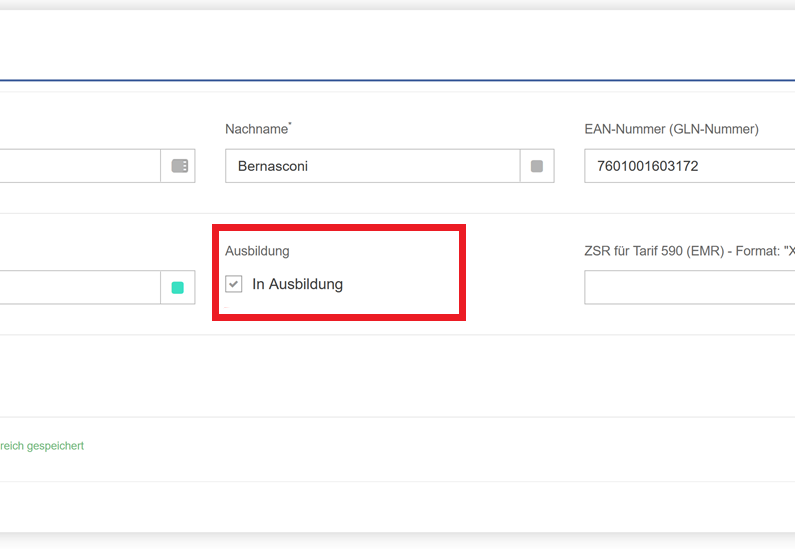Click the red highlight border around Ausbildung

[x=339, y=228]
